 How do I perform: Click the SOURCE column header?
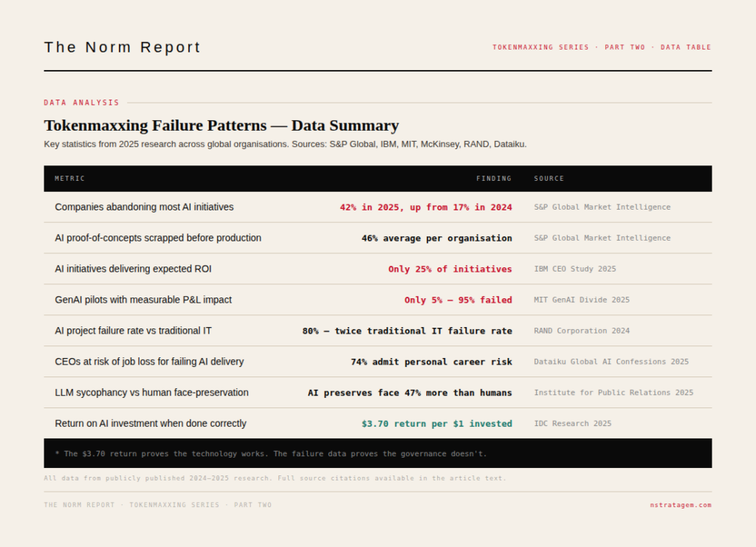(549, 179)
